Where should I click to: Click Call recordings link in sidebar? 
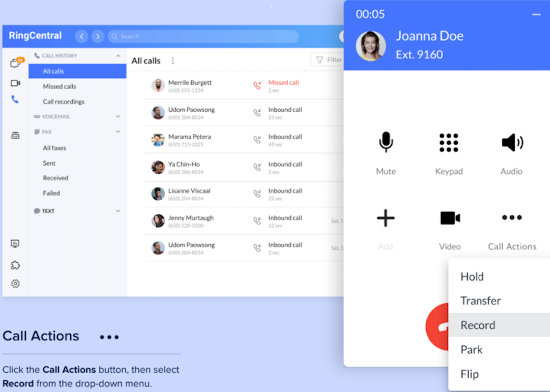click(x=64, y=101)
